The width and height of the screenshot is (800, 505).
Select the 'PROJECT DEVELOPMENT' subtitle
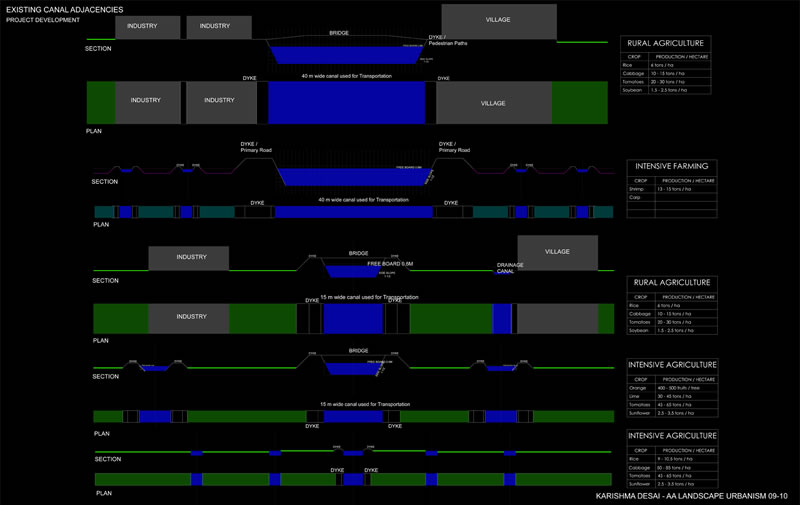pyautogui.click(x=43, y=20)
